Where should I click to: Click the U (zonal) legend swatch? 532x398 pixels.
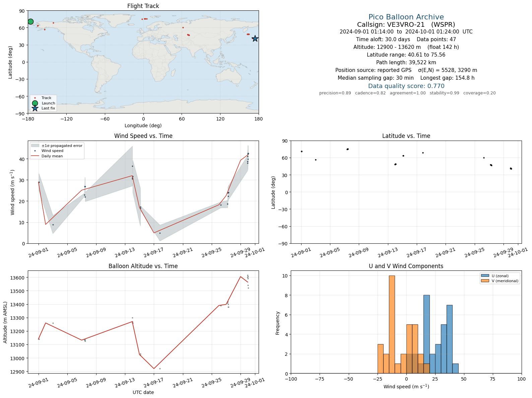[x=485, y=276]
